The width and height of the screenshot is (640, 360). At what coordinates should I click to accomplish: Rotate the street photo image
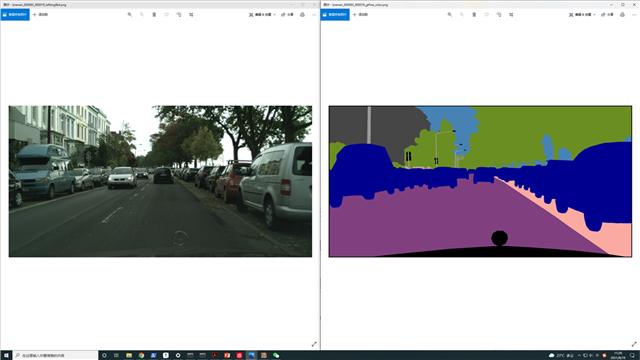pos(179,15)
